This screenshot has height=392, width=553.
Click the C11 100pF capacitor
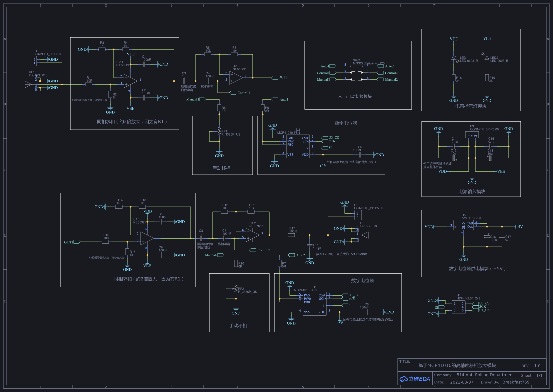tap(310, 245)
